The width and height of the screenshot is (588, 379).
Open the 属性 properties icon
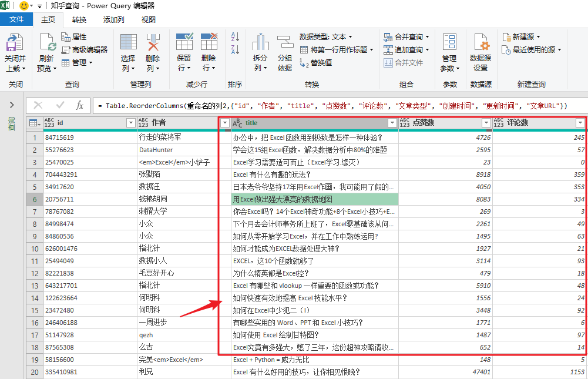tap(66, 37)
